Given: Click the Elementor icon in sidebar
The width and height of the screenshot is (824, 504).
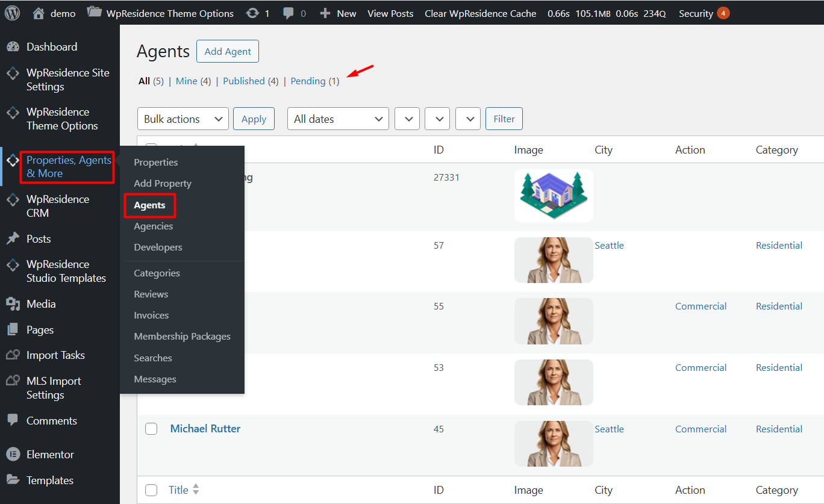Looking at the screenshot, I should [x=13, y=455].
